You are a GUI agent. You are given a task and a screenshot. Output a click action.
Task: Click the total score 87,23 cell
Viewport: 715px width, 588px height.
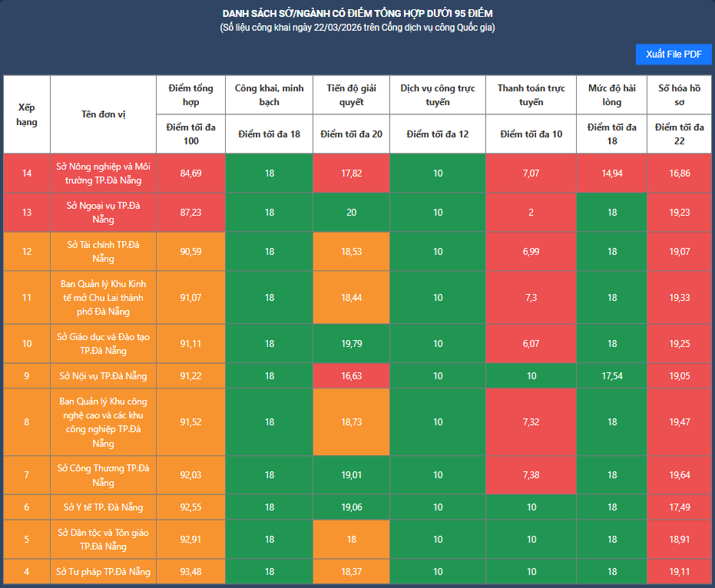pyautogui.click(x=190, y=213)
